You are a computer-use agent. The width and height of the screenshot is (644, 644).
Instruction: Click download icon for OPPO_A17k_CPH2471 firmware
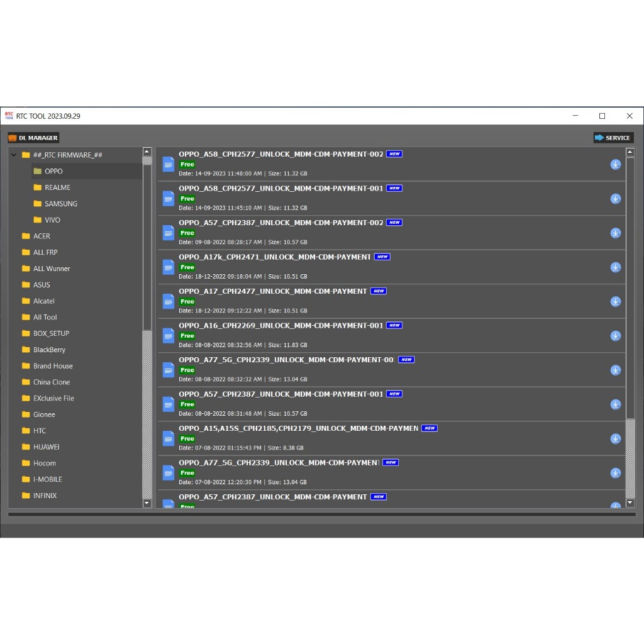click(615, 267)
